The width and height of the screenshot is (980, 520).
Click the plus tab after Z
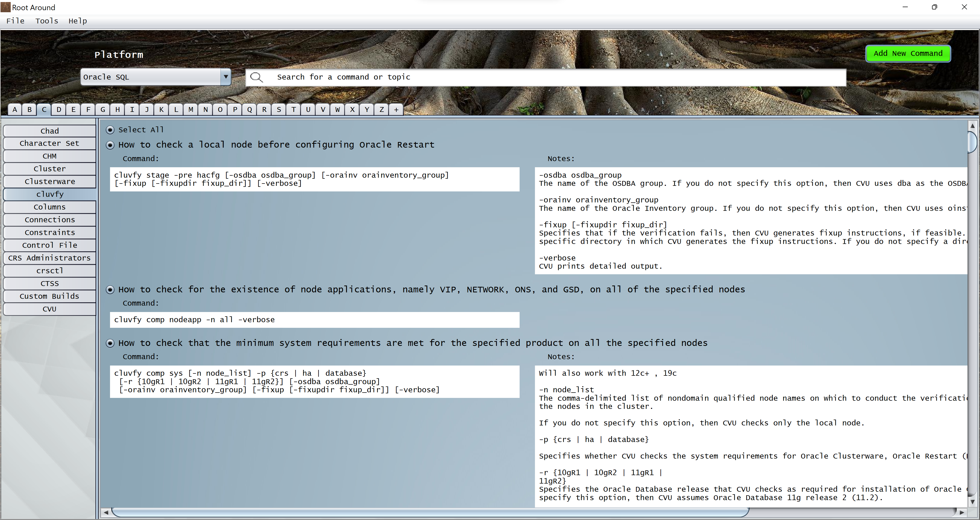point(396,109)
